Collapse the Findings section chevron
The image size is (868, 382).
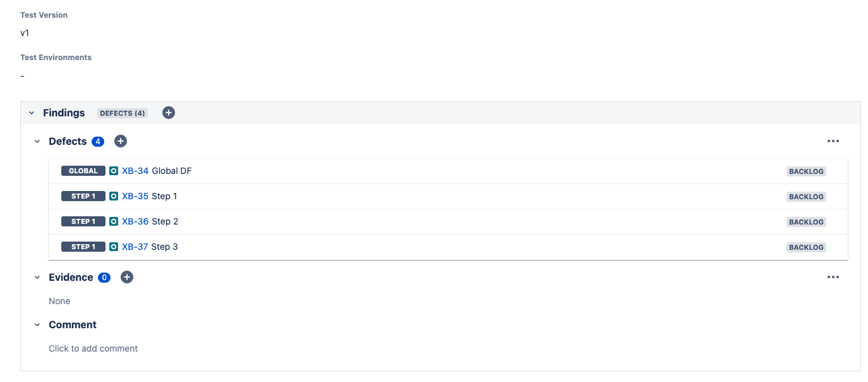[x=32, y=113]
